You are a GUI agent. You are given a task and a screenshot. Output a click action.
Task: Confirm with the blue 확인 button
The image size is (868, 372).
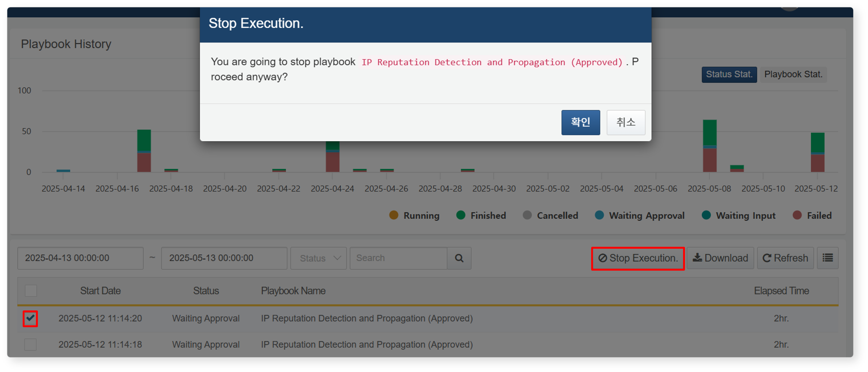580,122
